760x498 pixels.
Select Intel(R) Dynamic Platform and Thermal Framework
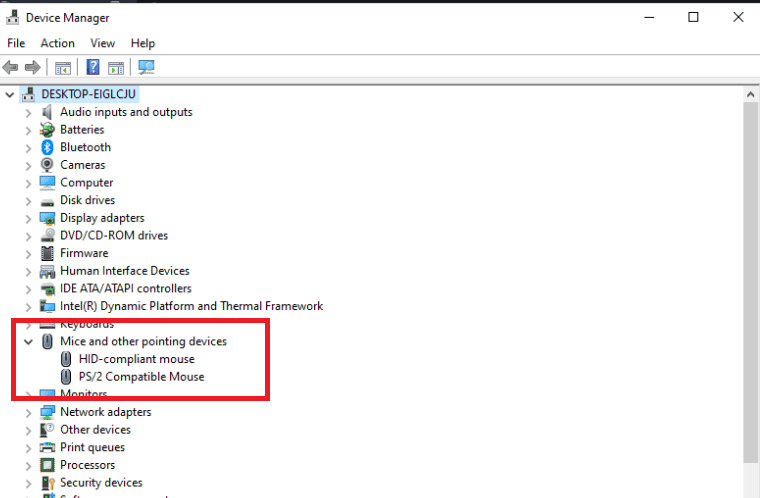(x=191, y=306)
